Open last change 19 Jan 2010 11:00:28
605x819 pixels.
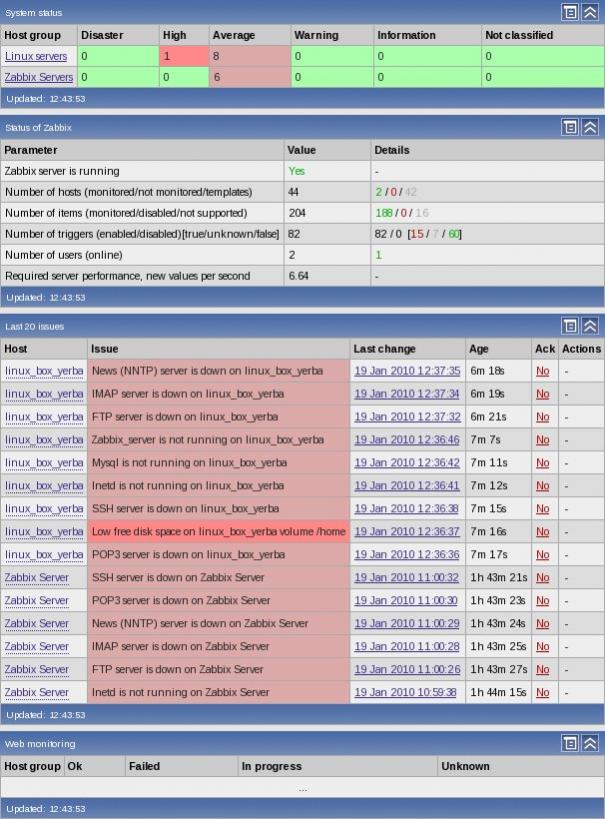[x=407, y=647]
